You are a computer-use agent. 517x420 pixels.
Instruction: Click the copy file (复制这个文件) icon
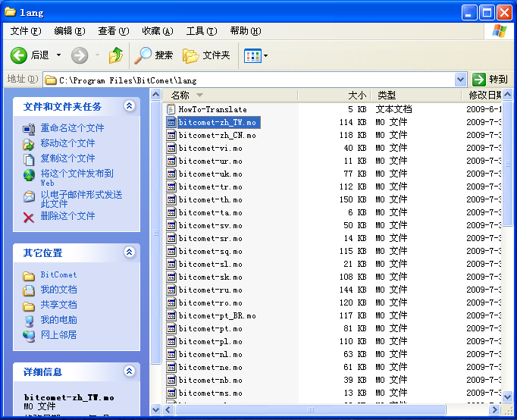(x=29, y=159)
